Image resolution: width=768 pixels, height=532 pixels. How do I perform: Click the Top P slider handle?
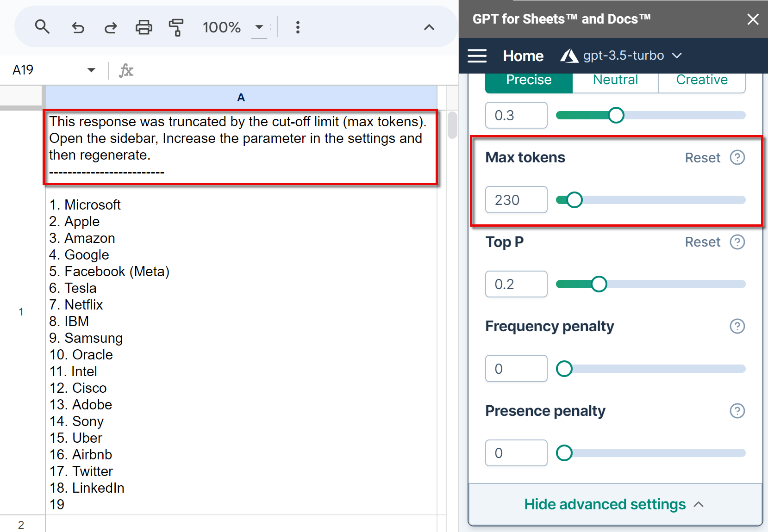tap(599, 284)
